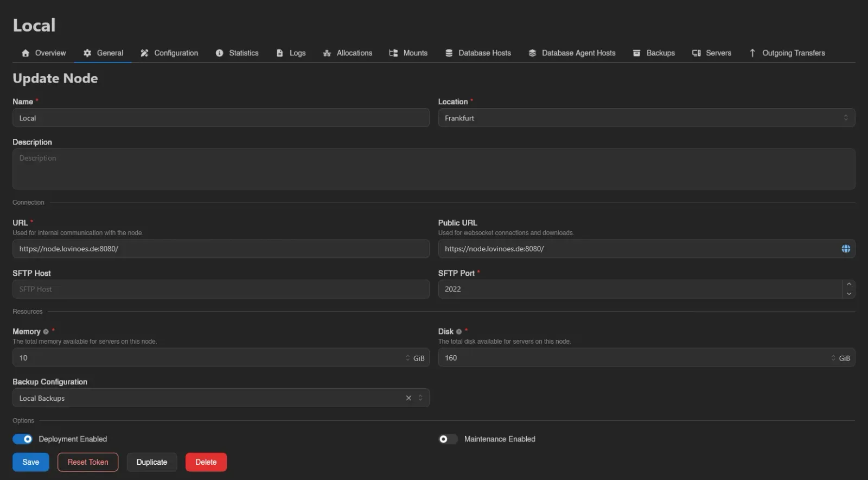Switch to the Overview tab
The image size is (868, 480).
pos(44,53)
